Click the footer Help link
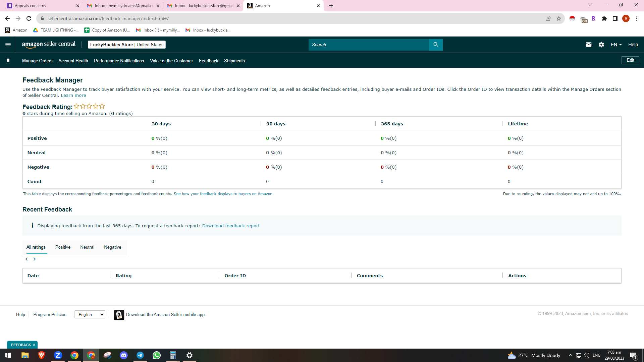The image size is (644, 362). pyautogui.click(x=20, y=315)
